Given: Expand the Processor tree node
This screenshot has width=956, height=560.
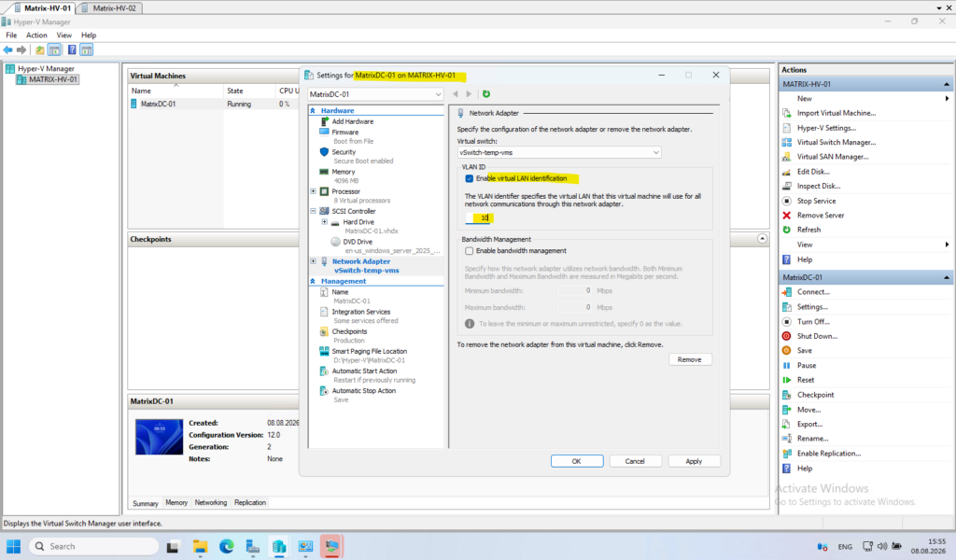Looking at the screenshot, I should pos(314,191).
